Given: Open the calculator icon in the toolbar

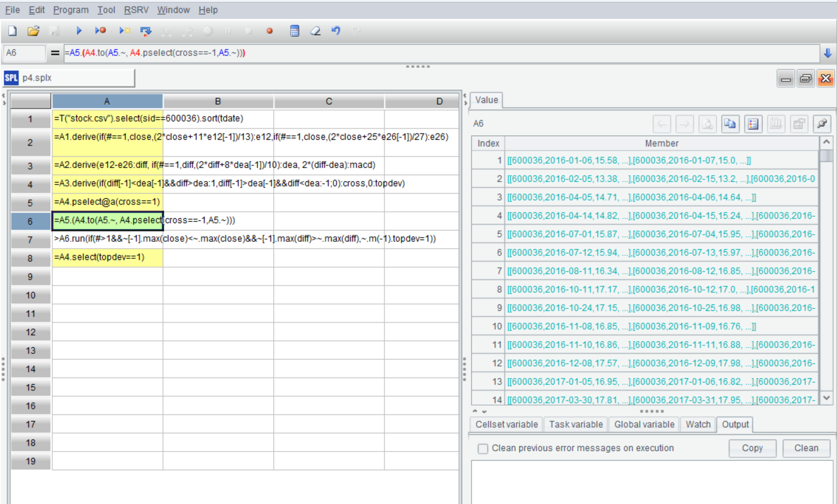Looking at the screenshot, I should (x=295, y=31).
